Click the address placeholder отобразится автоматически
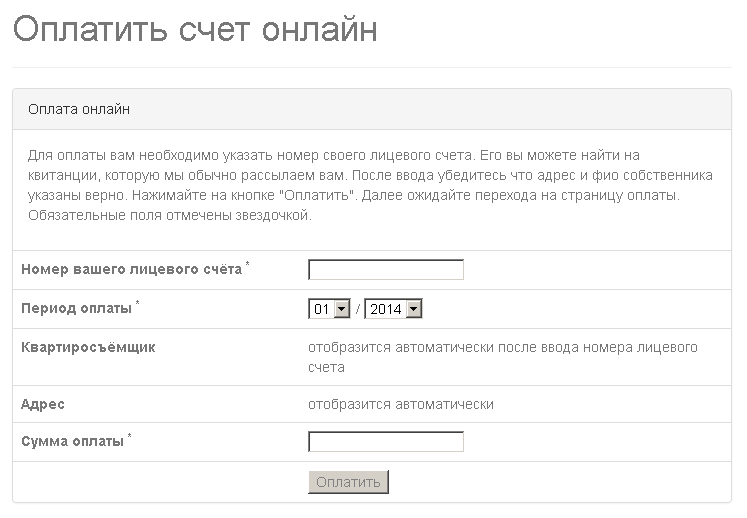 [401, 405]
